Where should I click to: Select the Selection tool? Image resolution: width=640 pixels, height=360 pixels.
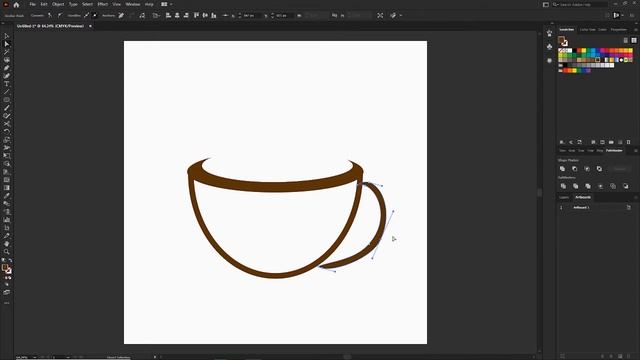(x=7, y=36)
